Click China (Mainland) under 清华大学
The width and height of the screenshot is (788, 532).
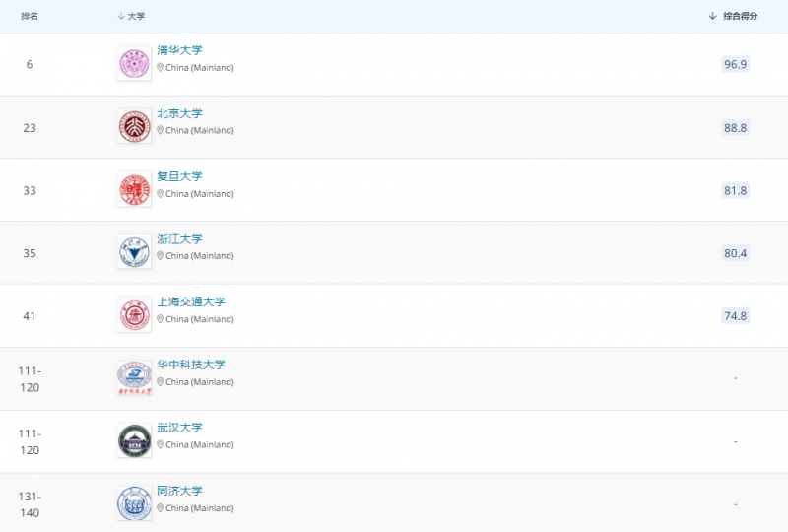point(200,67)
